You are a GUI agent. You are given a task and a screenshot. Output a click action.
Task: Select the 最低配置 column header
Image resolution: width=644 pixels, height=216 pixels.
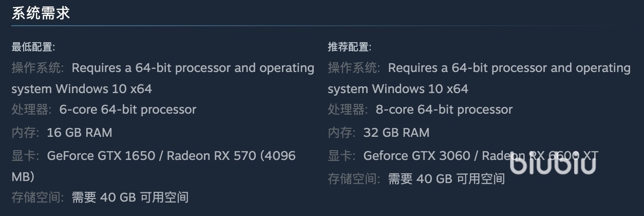(x=33, y=47)
